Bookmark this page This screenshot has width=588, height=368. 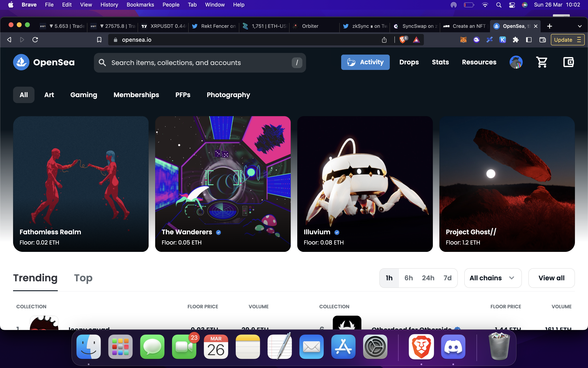(x=99, y=40)
